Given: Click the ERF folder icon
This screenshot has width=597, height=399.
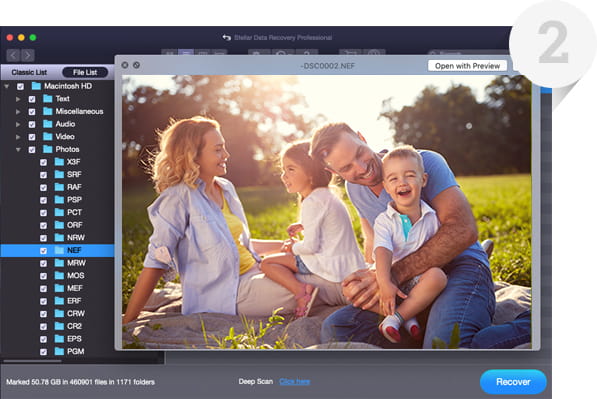Looking at the screenshot, I should tap(59, 301).
